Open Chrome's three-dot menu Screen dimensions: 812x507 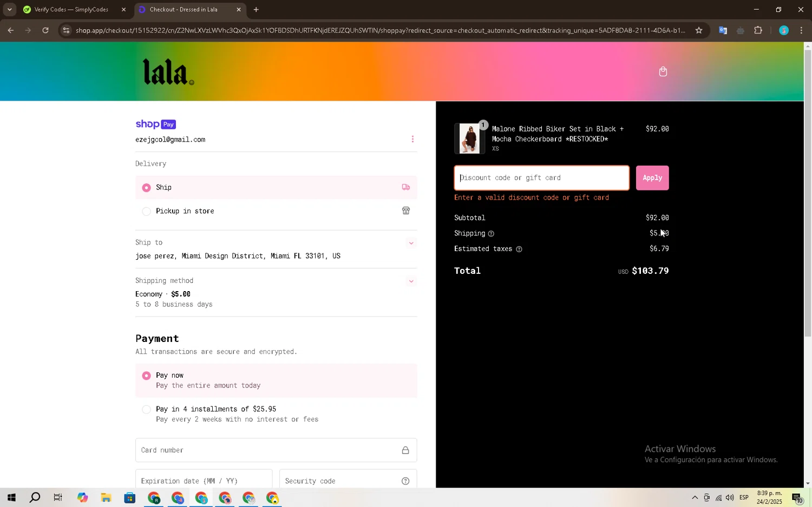pos(801,30)
